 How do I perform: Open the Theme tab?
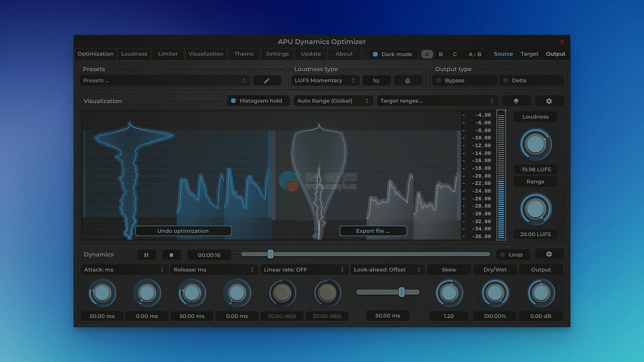pos(244,54)
